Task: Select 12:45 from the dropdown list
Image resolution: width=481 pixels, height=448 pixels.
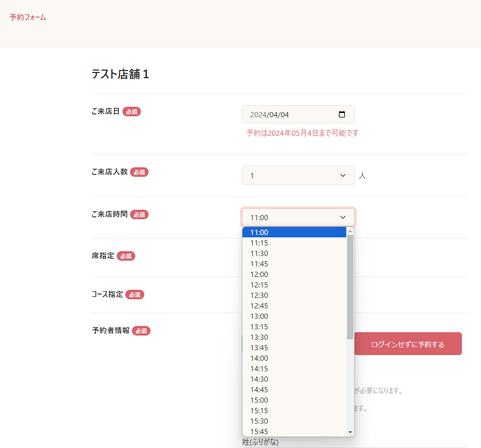Action: [x=259, y=306]
